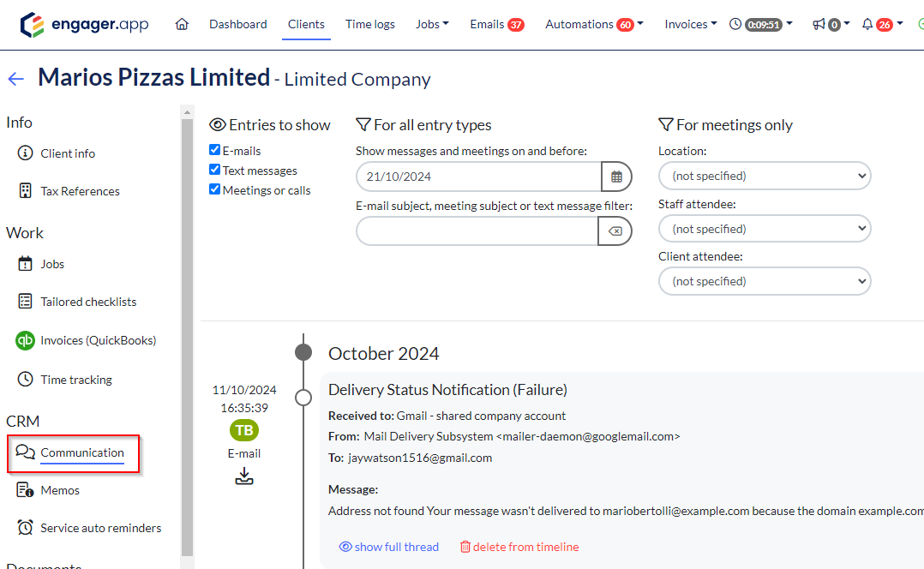This screenshot has height=569, width=924.
Task: Click the Communication speech bubbles icon
Action: pyautogui.click(x=26, y=452)
